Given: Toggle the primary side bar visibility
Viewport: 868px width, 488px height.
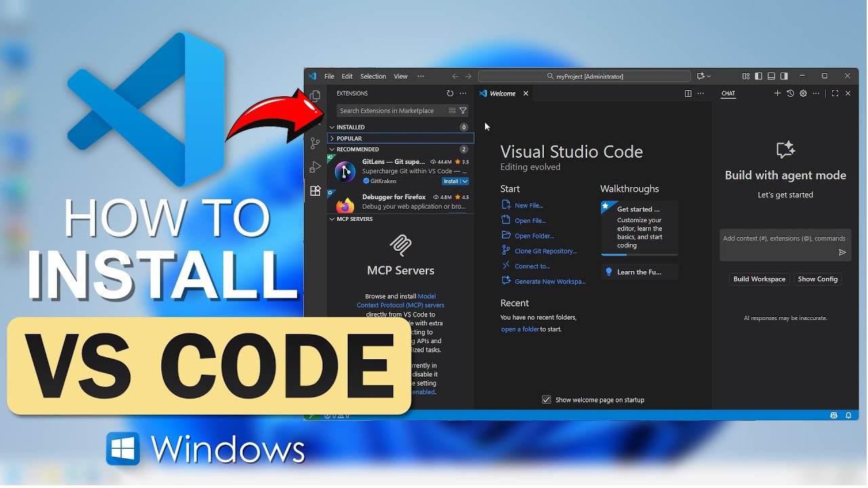Looking at the screenshot, I should coord(759,77).
